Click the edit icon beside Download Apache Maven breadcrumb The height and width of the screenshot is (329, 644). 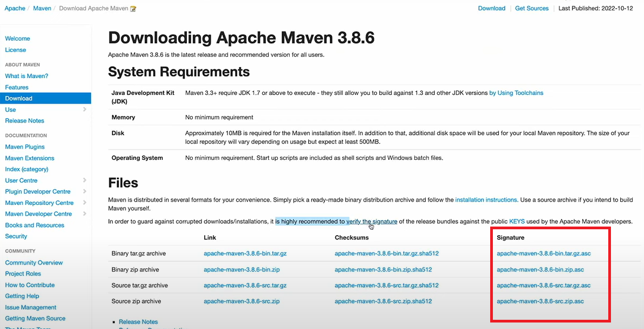[x=133, y=9]
